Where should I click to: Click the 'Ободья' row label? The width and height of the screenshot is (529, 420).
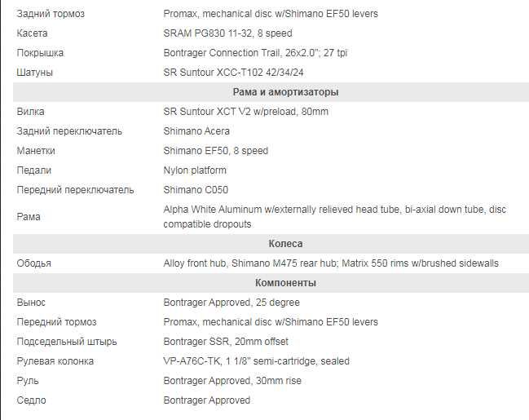click(34, 263)
